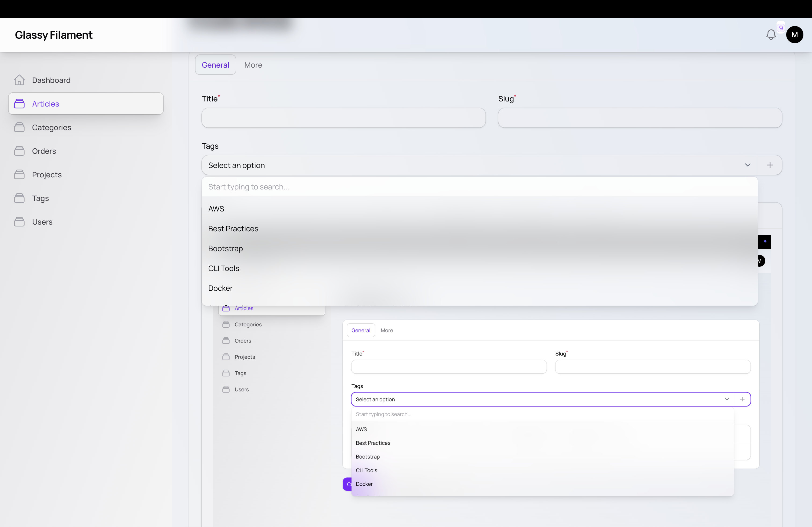Click the Glassy Filament brand title
Screen dimensions: 812x527
(53, 35)
